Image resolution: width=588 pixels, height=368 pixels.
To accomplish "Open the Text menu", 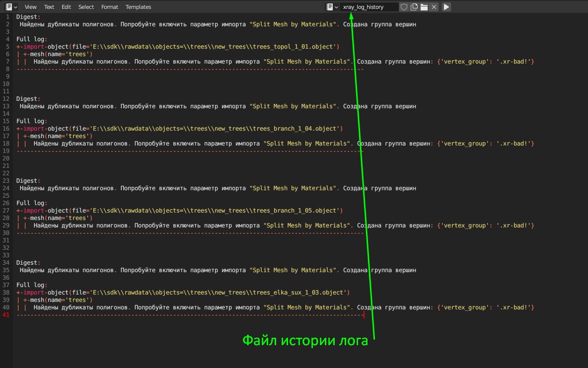I will coord(49,6).
